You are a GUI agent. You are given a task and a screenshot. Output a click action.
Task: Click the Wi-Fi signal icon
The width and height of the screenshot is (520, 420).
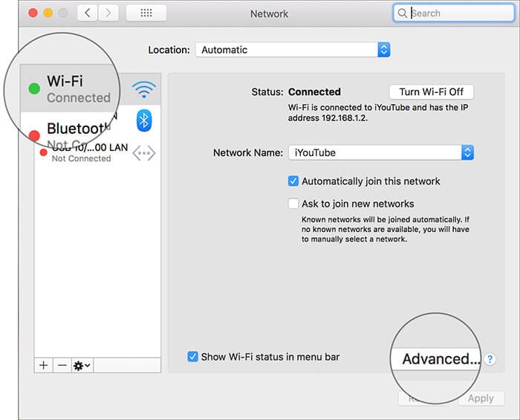(x=144, y=89)
